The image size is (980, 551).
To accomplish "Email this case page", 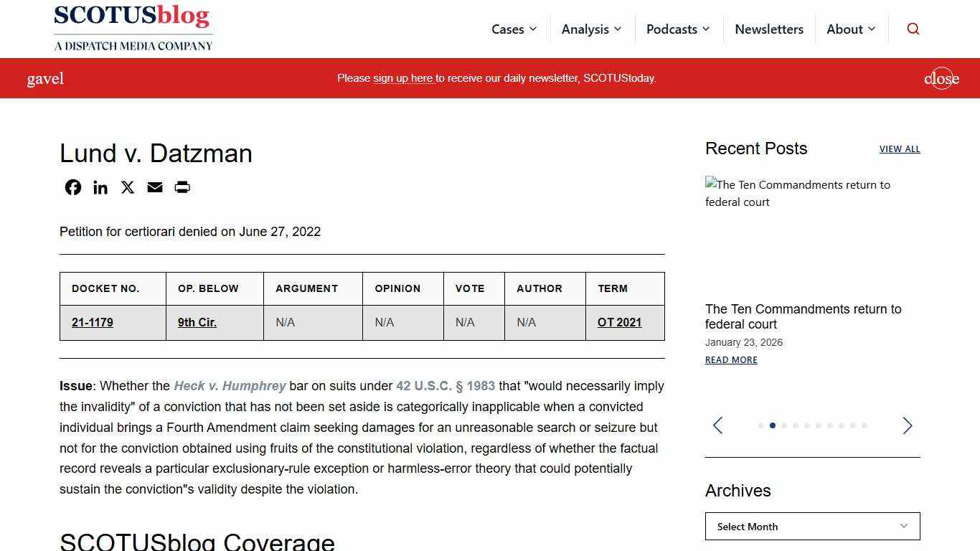I will (155, 187).
